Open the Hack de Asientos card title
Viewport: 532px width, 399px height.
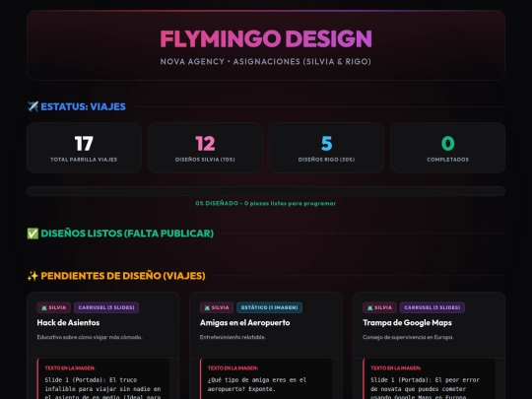68,323
